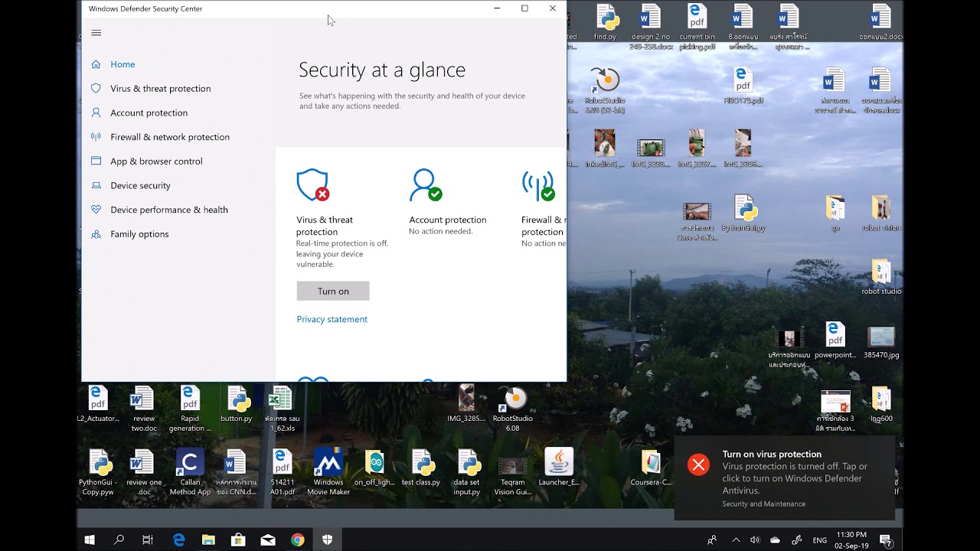Click Windows Defender shield on taskbar
Viewport: 980px width, 551px height.
[328, 540]
